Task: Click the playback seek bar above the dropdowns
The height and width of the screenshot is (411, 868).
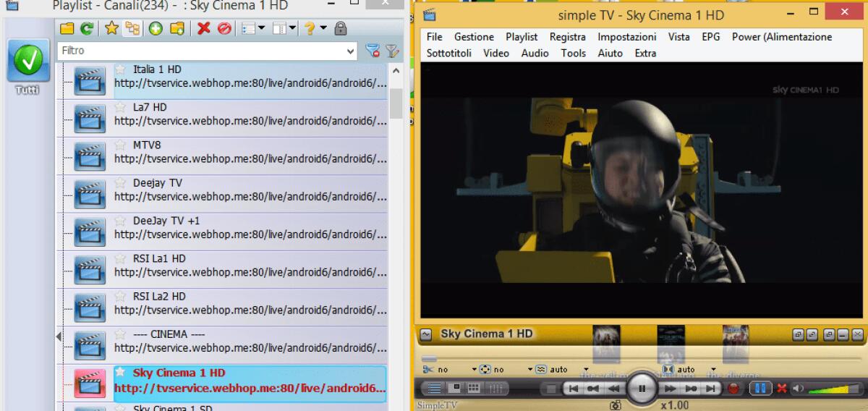Action: pos(640,357)
